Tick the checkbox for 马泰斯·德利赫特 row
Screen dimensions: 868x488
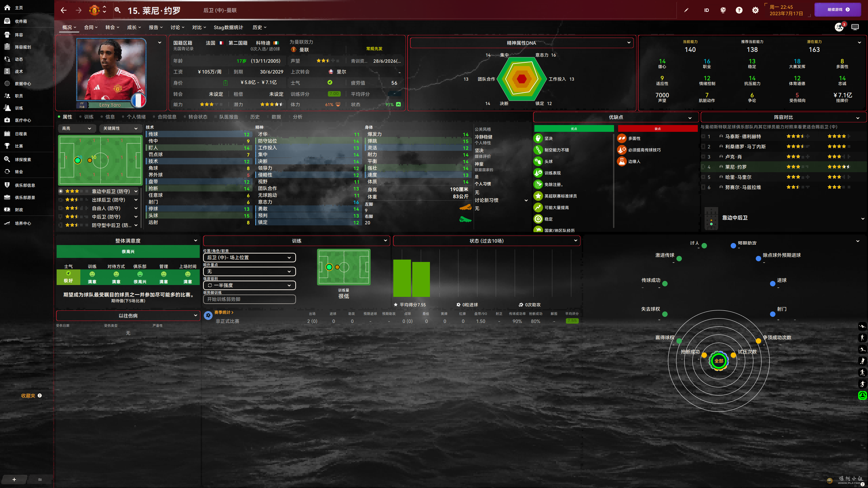point(703,136)
